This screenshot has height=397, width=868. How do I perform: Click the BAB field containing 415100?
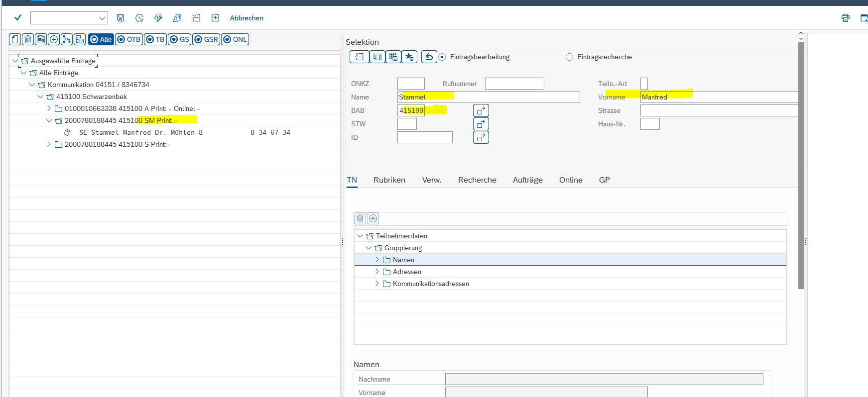411,110
